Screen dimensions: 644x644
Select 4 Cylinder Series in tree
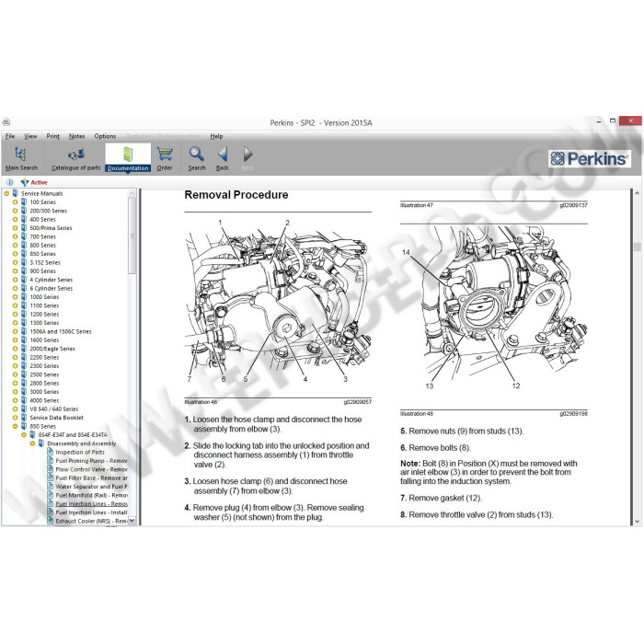(51, 280)
